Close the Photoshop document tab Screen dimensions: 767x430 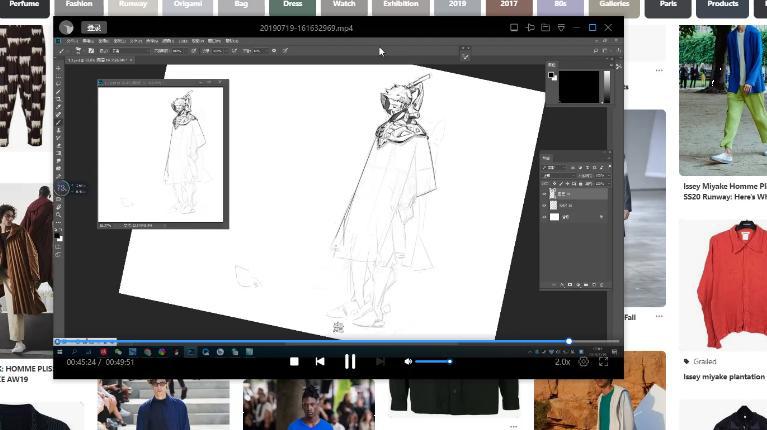(131, 60)
